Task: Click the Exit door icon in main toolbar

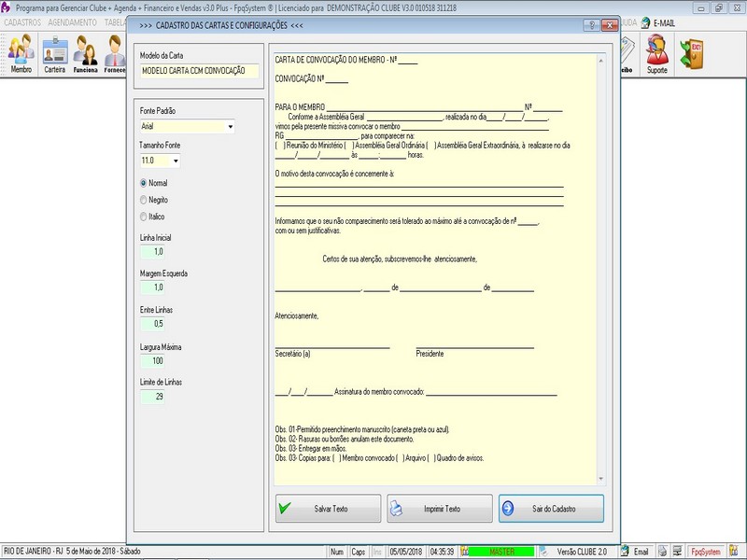Action: (x=691, y=53)
